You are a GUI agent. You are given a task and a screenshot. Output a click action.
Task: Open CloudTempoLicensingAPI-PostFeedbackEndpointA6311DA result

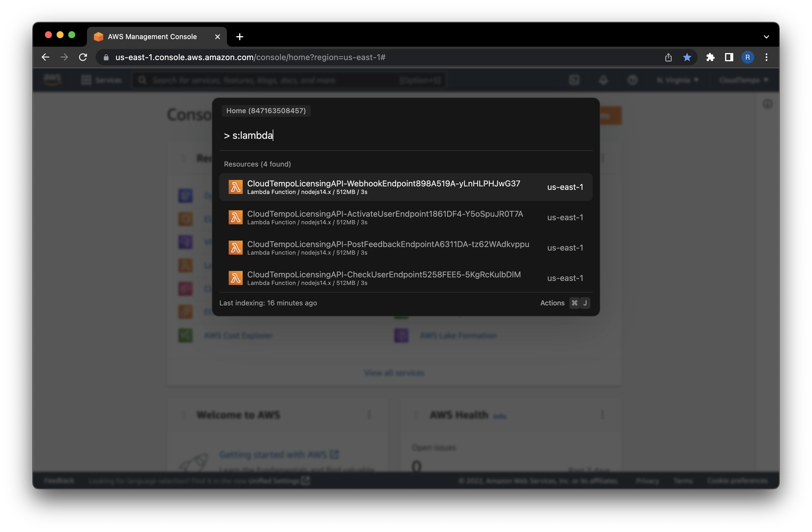click(x=406, y=248)
